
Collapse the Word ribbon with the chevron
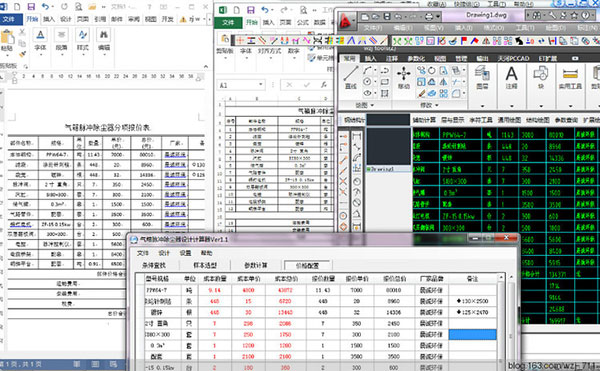[x=206, y=66]
